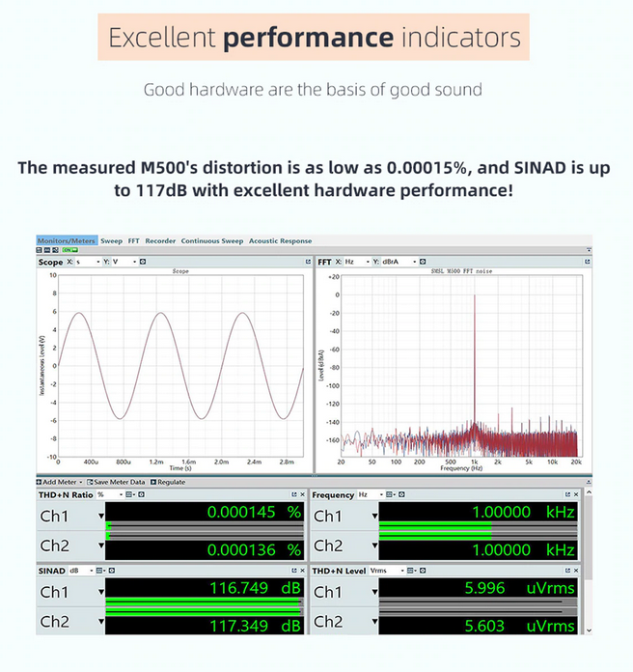The width and height of the screenshot is (633, 672).
Task: Open FFT Y-axis dBrA unit dropdown
Action: (x=399, y=262)
